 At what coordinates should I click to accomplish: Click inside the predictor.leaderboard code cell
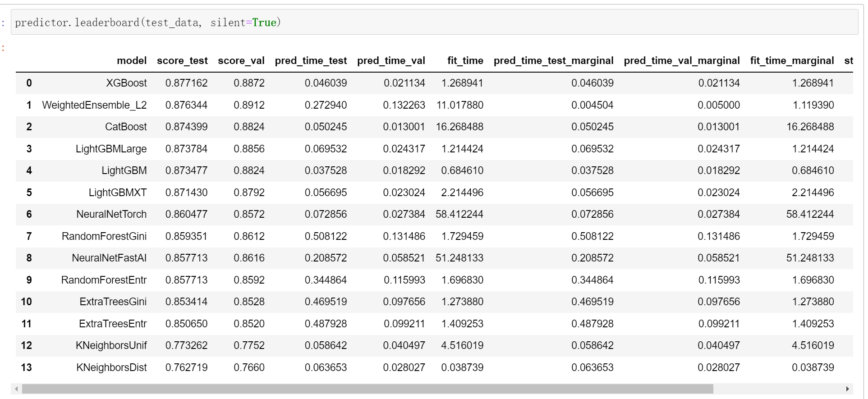(406, 23)
